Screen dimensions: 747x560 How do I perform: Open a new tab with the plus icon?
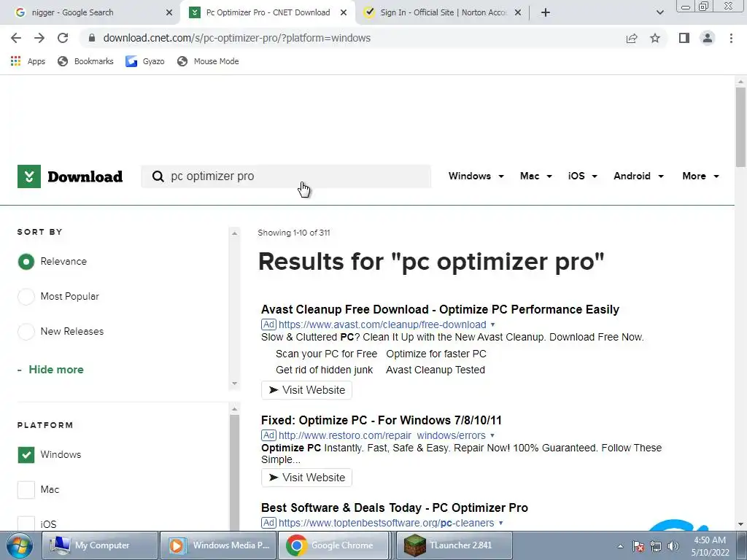pyautogui.click(x=546, y=12)
